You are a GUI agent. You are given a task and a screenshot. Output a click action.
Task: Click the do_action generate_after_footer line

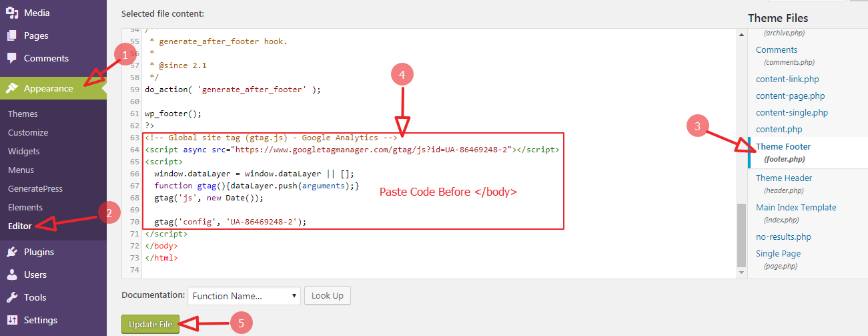click(233, 90)
